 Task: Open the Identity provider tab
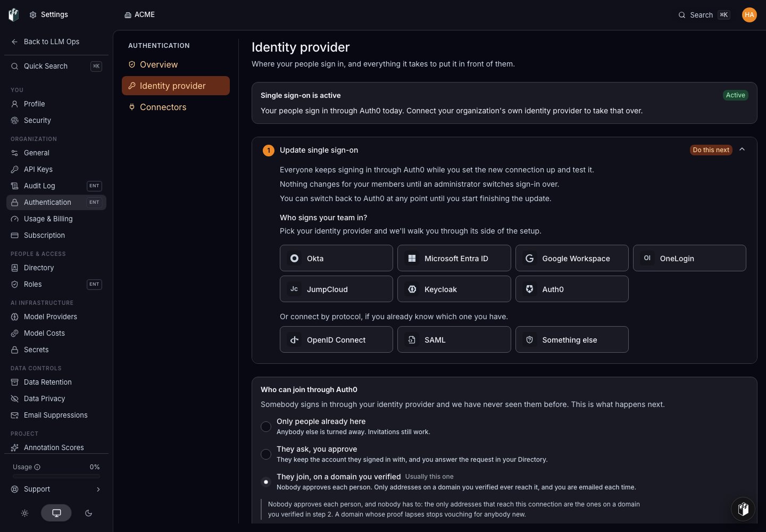176,86
